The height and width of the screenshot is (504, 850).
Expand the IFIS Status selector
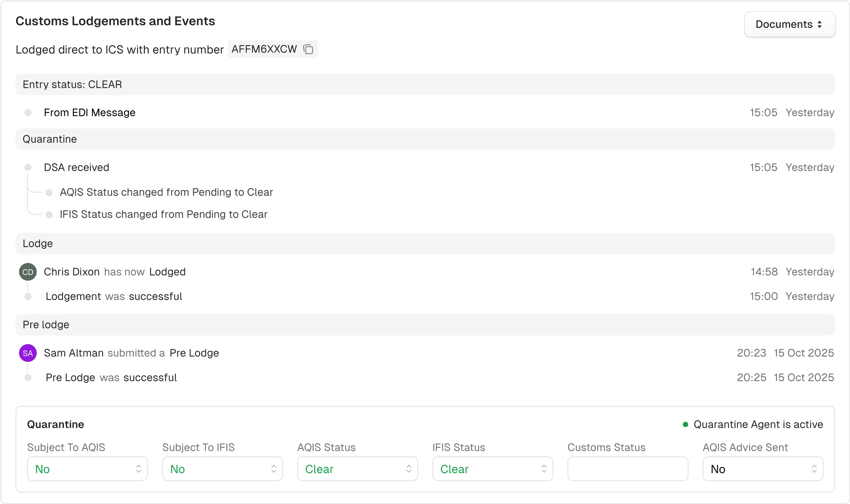[492, 469]
